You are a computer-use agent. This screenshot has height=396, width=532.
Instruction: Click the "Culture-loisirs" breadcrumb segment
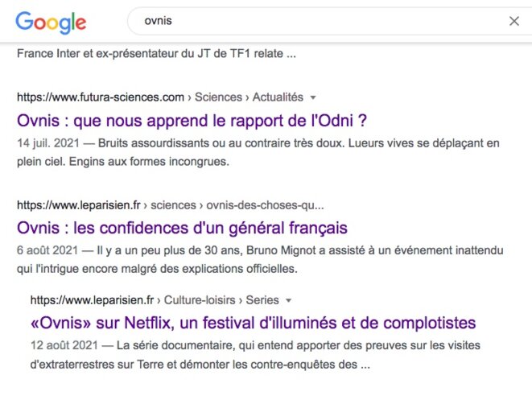pos(200,300)
